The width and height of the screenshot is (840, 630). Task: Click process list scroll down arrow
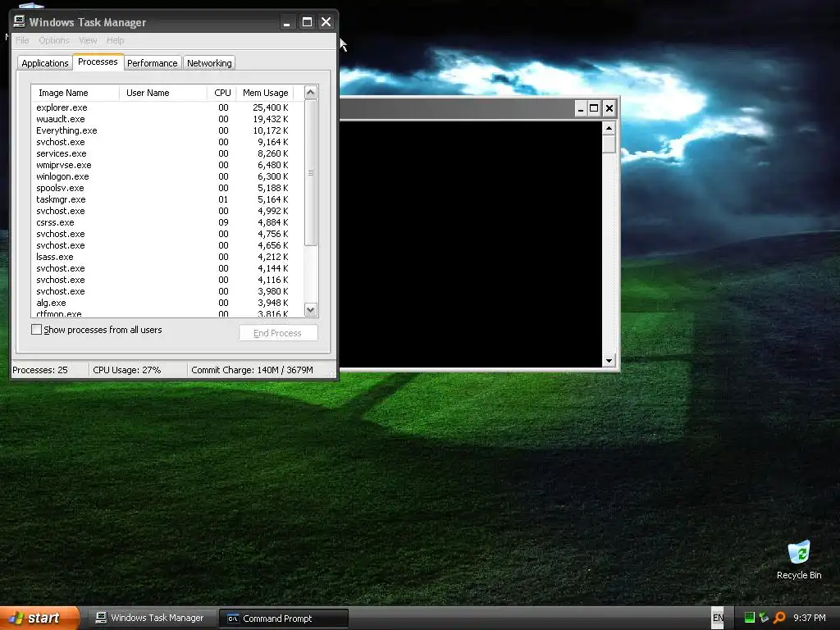coord(311,309)
